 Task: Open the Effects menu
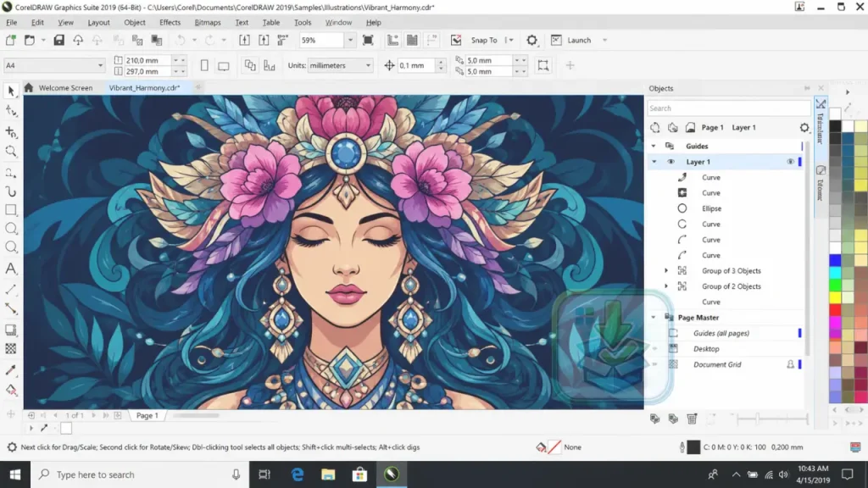pyautogui.click(x=170, y=23)
